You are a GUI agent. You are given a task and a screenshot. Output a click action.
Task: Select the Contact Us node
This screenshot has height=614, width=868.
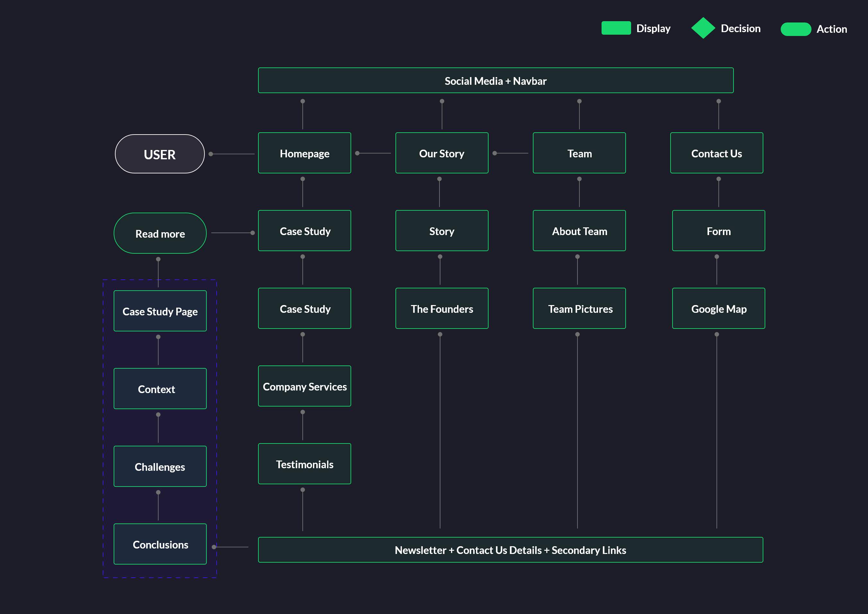716,153
